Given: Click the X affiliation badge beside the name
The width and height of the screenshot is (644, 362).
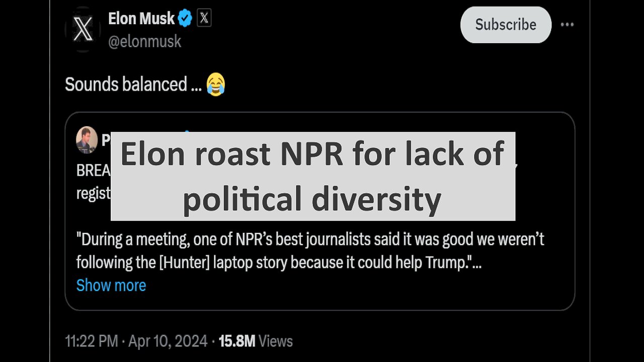Looking at the screenshot, I should pos(203,19).
